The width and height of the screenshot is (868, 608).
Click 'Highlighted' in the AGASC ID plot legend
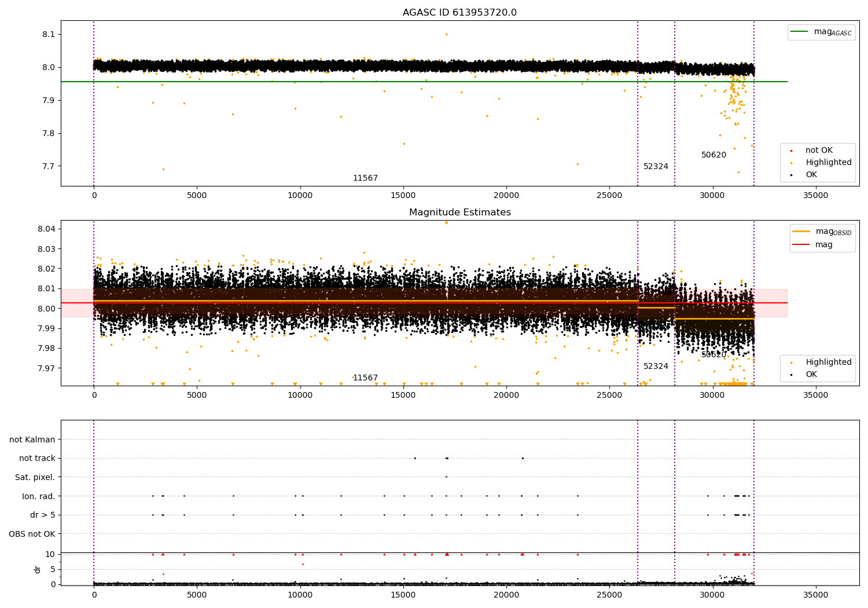829,163
